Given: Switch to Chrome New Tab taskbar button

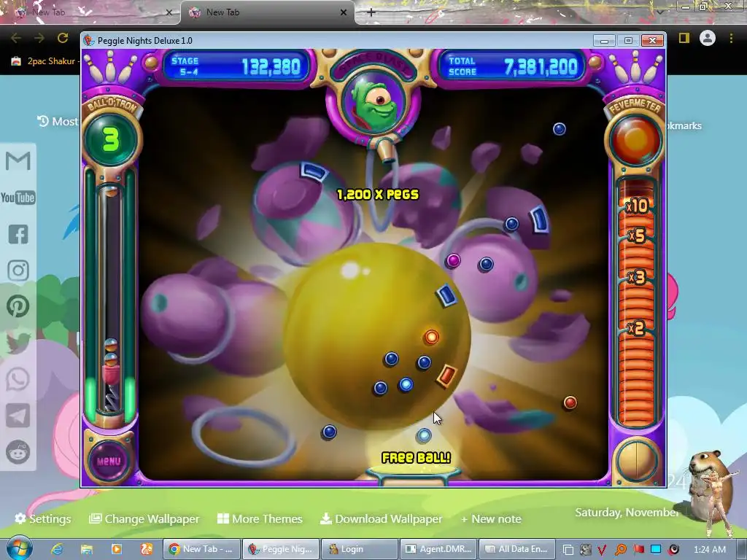Looking at the screenshot, I should (x=201, y=549).
